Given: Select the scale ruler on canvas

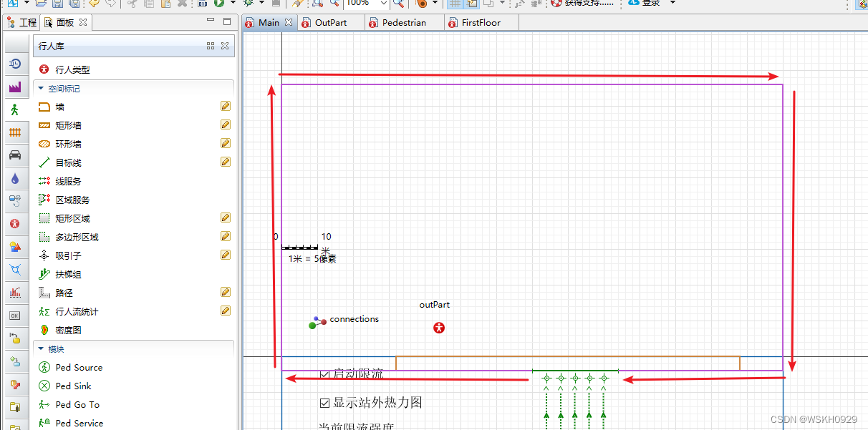Looking at the screenshot, I should coord(300,248).
